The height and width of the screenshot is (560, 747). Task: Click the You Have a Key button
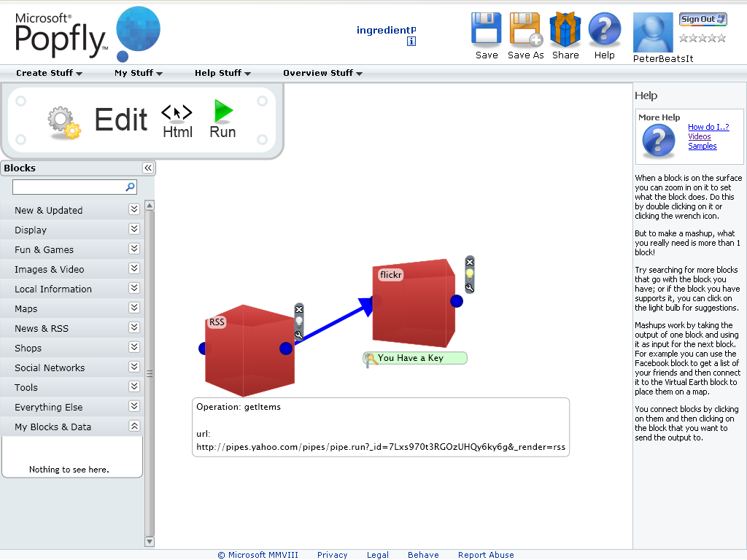(x=415, y=358)
